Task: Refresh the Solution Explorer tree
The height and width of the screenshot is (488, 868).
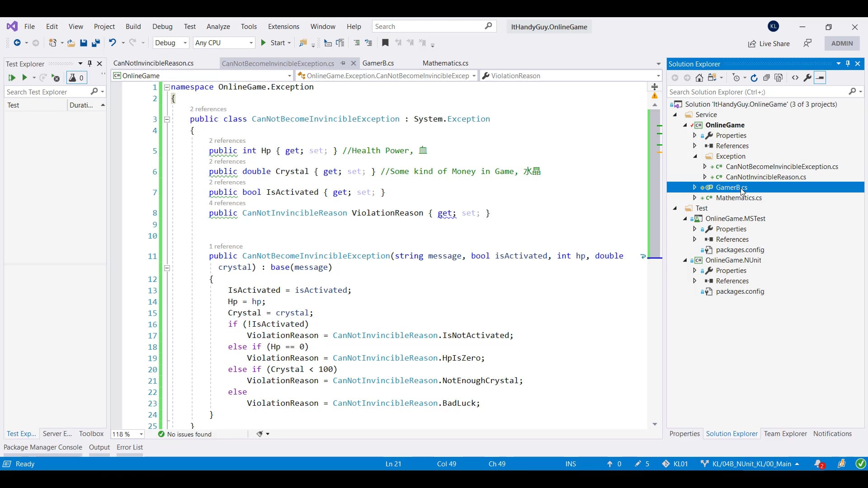Action: click(754, 78)
